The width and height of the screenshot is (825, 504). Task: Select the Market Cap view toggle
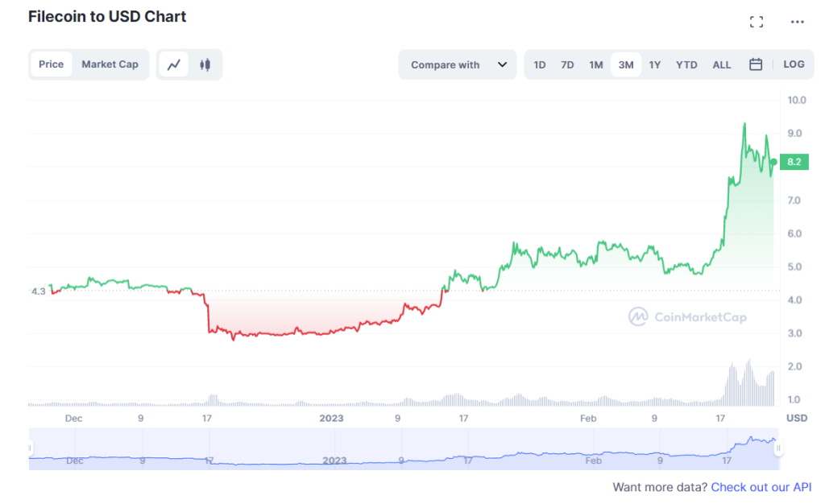[x=110, y=64]
